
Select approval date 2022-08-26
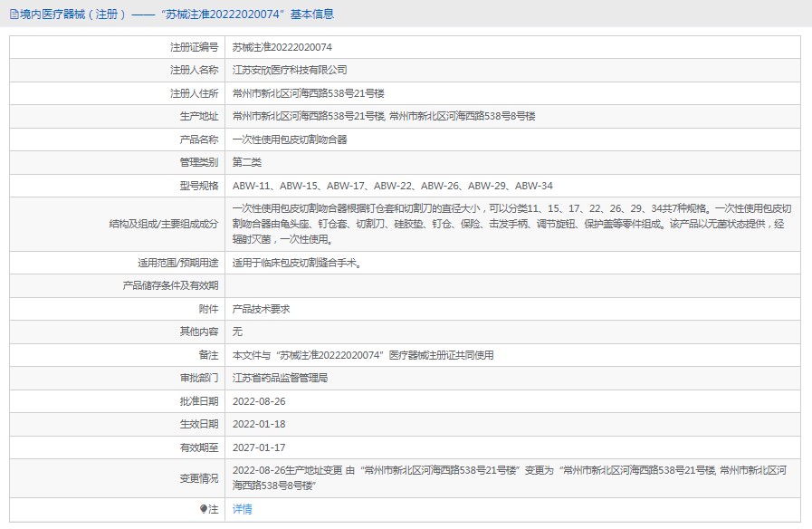click(x=259, y=401)
